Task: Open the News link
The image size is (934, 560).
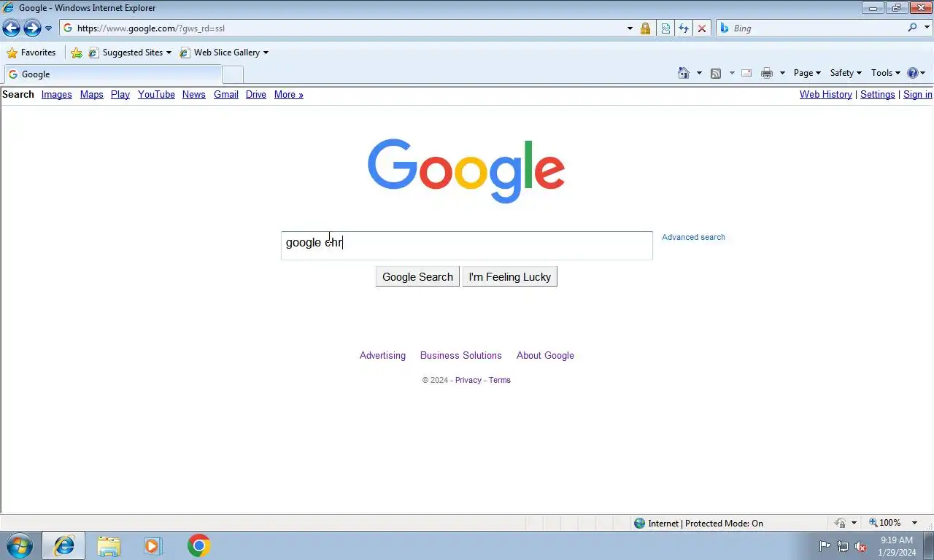Action: pyautogui.click(x=193, y=95)
